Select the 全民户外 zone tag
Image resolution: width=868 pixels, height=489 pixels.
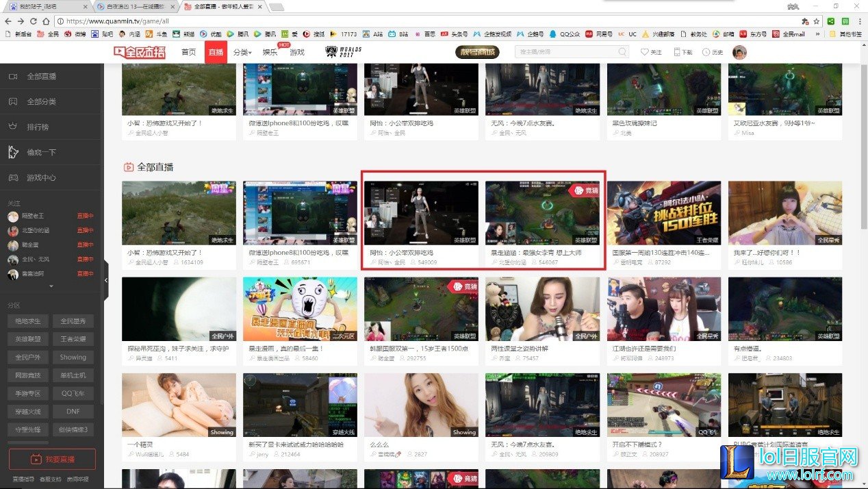[28, 357]
